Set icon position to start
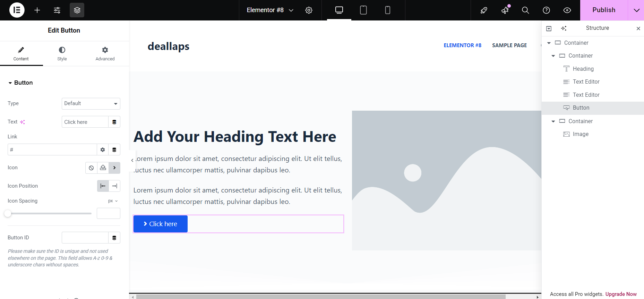This screenshot has width=644, height=299. pyautogui.click(x=103, y=186)
